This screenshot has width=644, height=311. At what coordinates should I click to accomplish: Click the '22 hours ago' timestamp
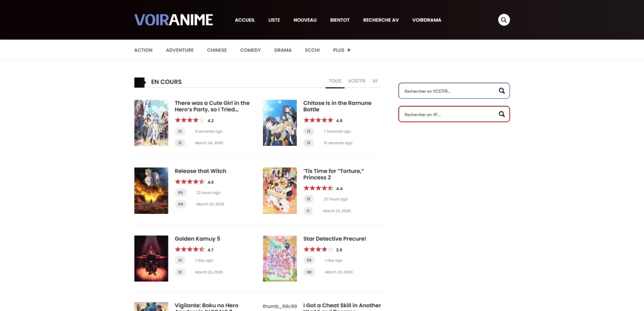coord(208,192)
